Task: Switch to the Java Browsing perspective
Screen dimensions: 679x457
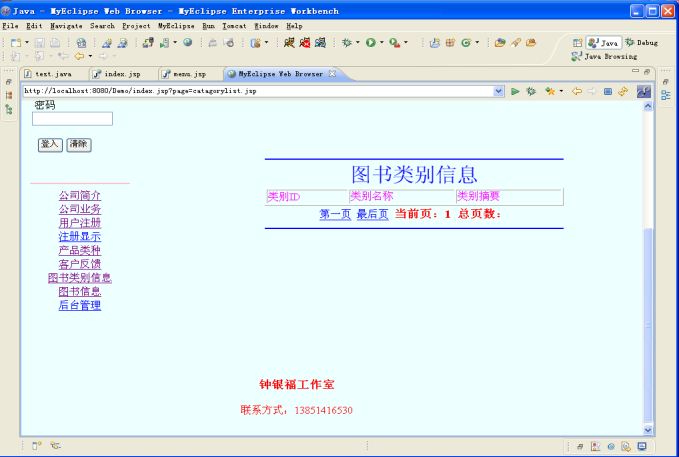Action: coord(604,56)
